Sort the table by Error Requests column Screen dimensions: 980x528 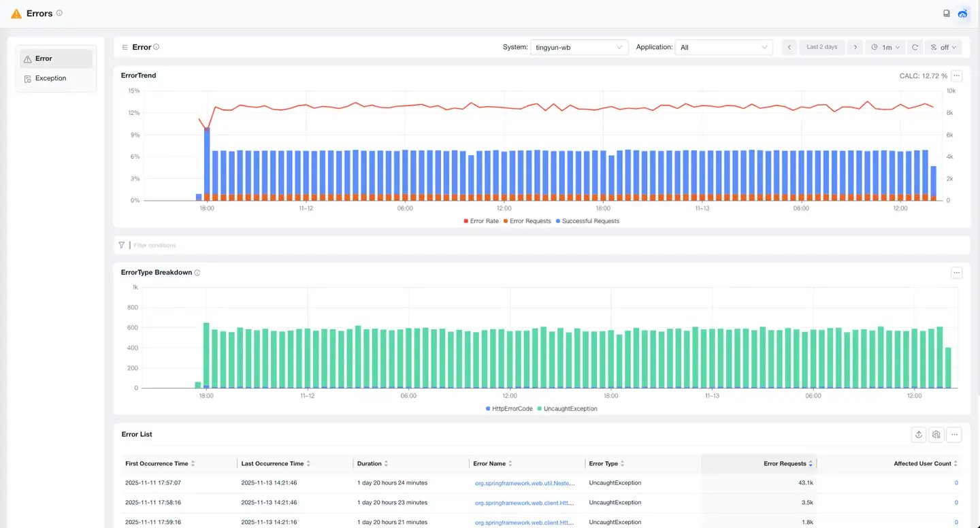[787, 464]
